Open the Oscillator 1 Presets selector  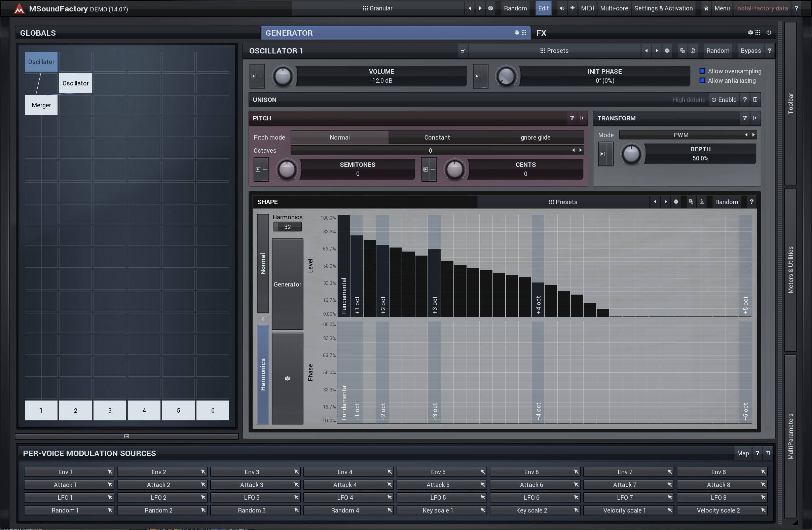tap(554, 50)
